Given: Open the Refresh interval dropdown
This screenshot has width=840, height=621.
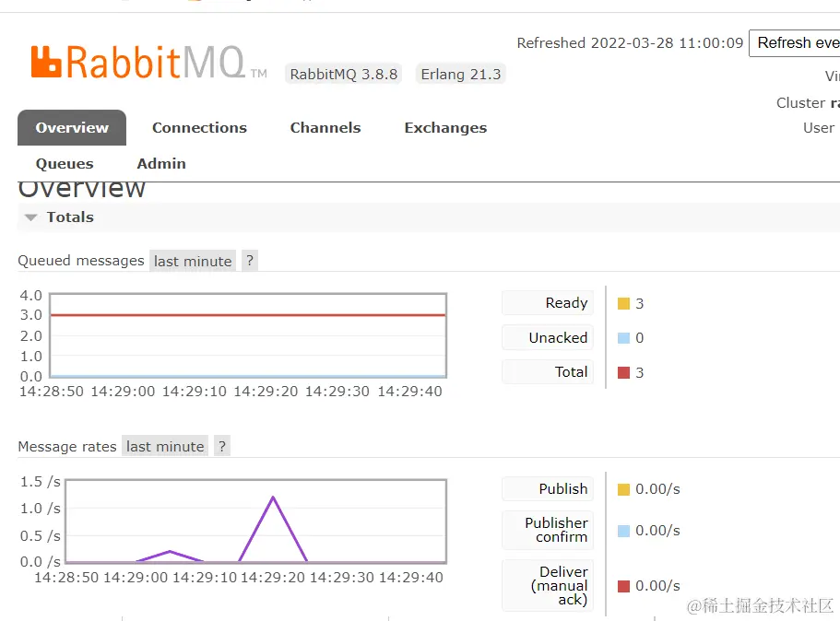Looking at the screenshot, I should 795,42.
